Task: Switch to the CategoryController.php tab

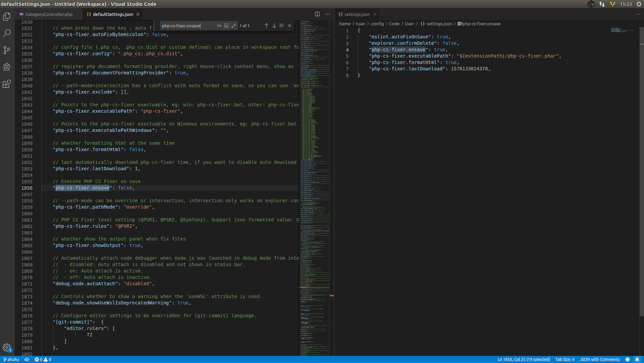Action: [49, 14]
